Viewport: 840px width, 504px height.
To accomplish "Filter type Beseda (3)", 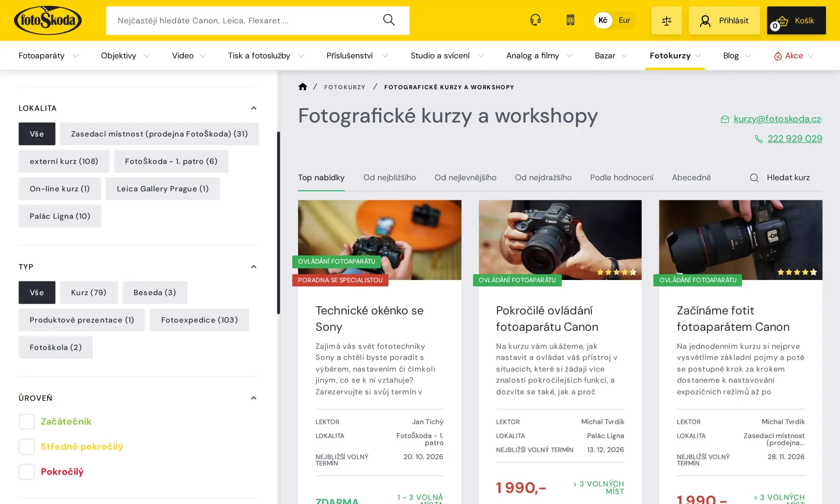I will tap(155, 292).
